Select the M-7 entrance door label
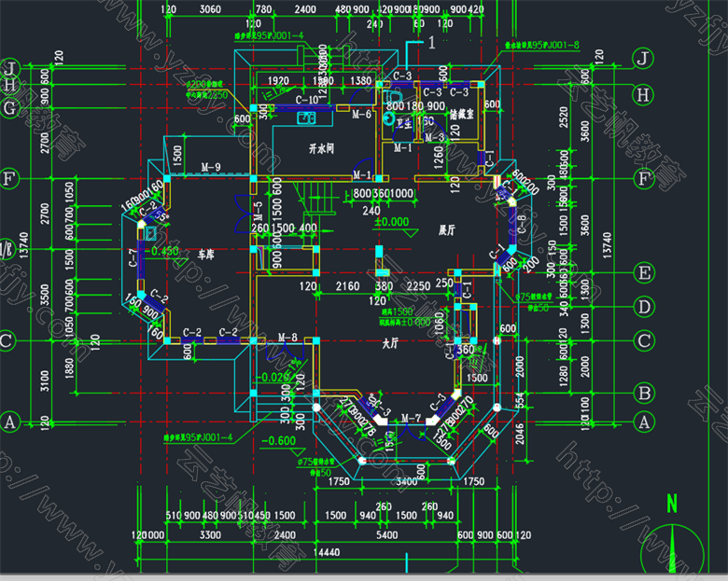This screenshot has width=728, height=581. click(411, 419)
